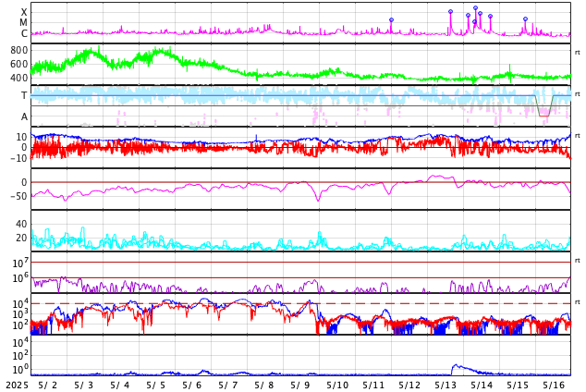Click the C flare class label
Image resolution: width=586 pixels, height=392 pixels.
(24, 33)
